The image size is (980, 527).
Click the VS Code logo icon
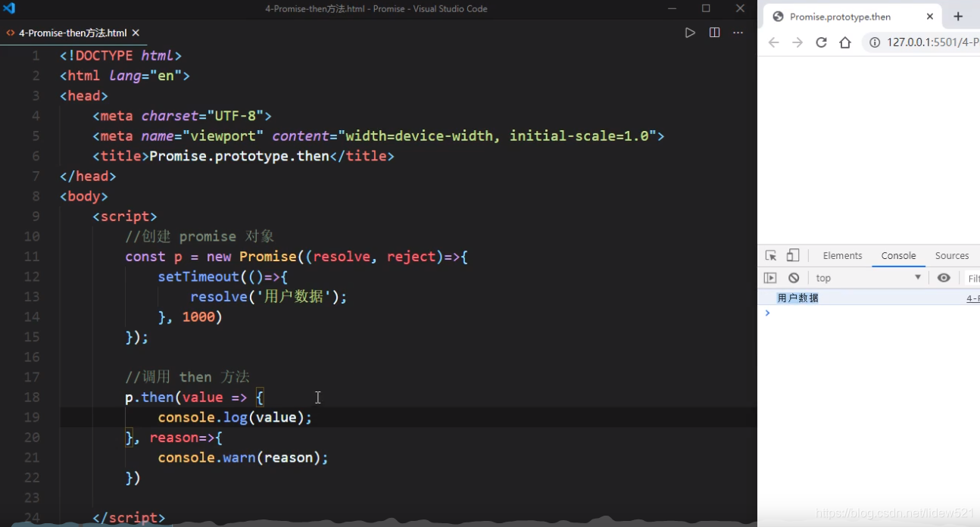point(9,8)
